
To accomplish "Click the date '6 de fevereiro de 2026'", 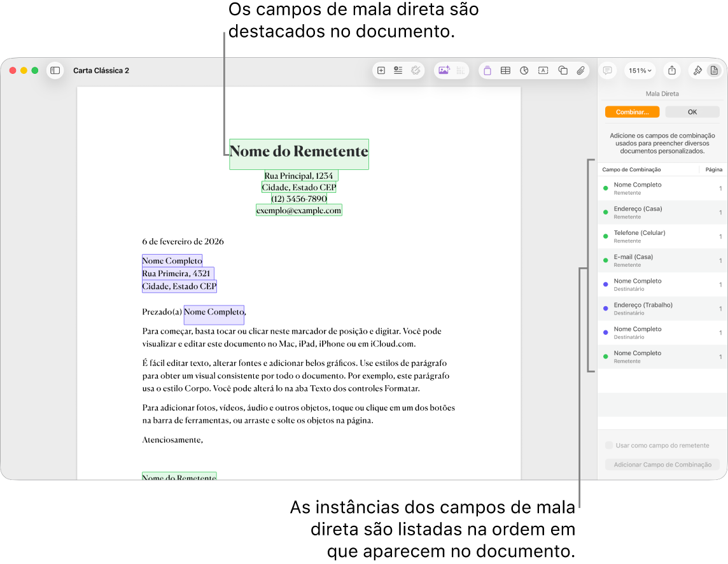I will point(183,242).
